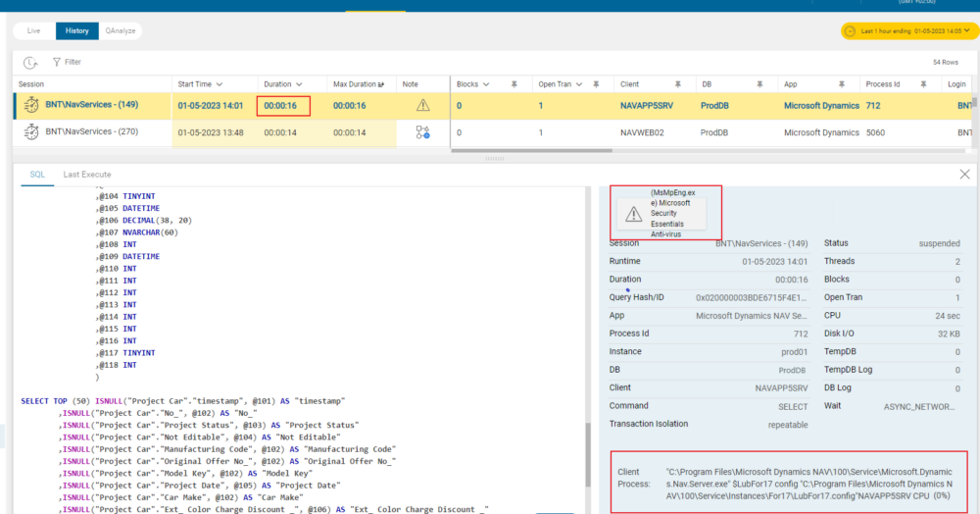Viewport: 980px width, 514px height.
Task: Click the SELECT TOP (50) statement line
Action: pyautogui.click(x=182, y=401)
